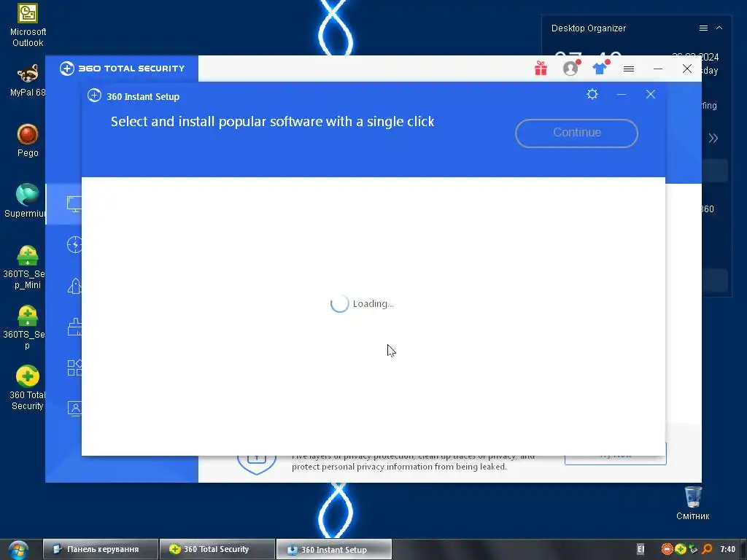Open the Supermium desktop icon
This screenshot has width=747, height=560.
26,201
